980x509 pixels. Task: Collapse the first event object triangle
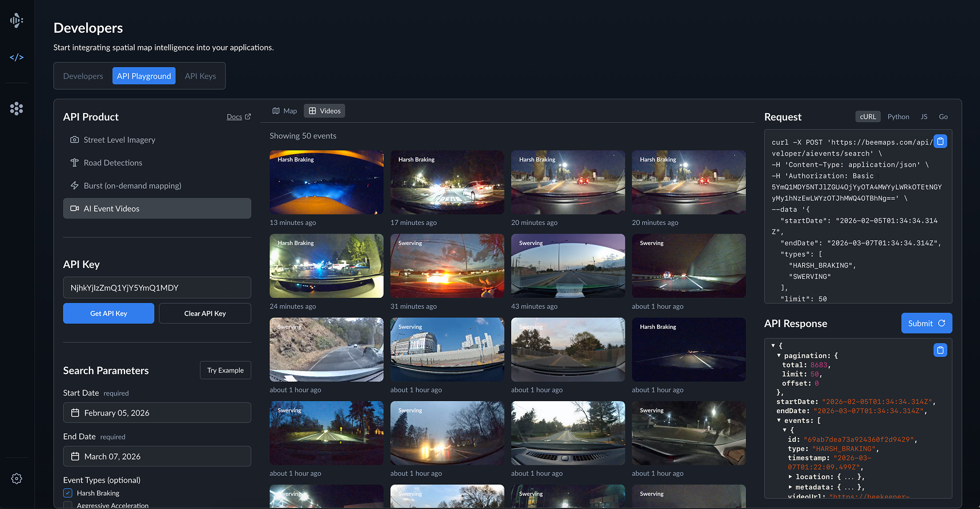pos(785,430)
